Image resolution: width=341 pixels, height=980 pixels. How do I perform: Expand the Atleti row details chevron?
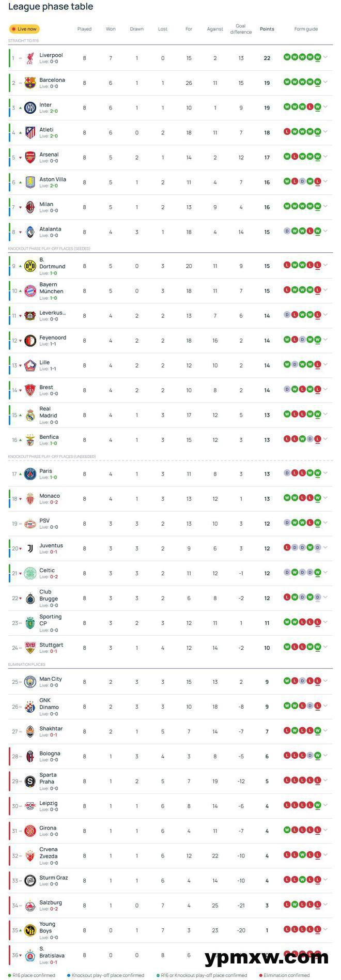pyautogui.click(x=326, y=132)
